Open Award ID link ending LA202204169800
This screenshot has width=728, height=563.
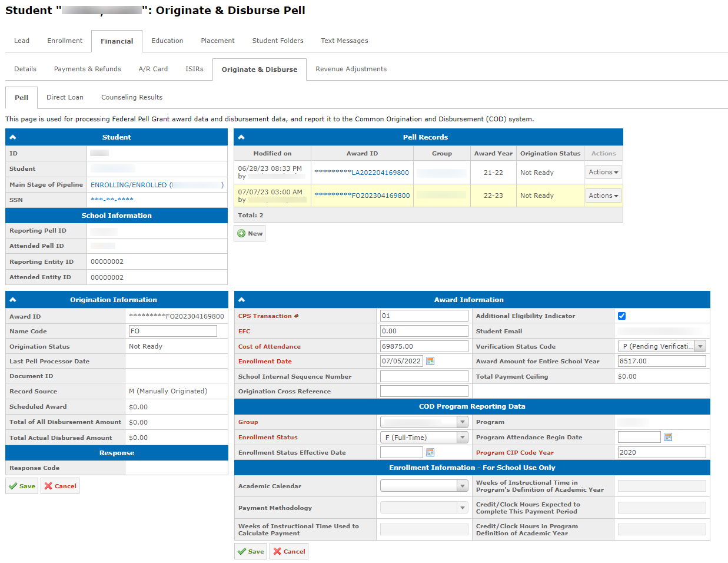click(x=362, y=173)
